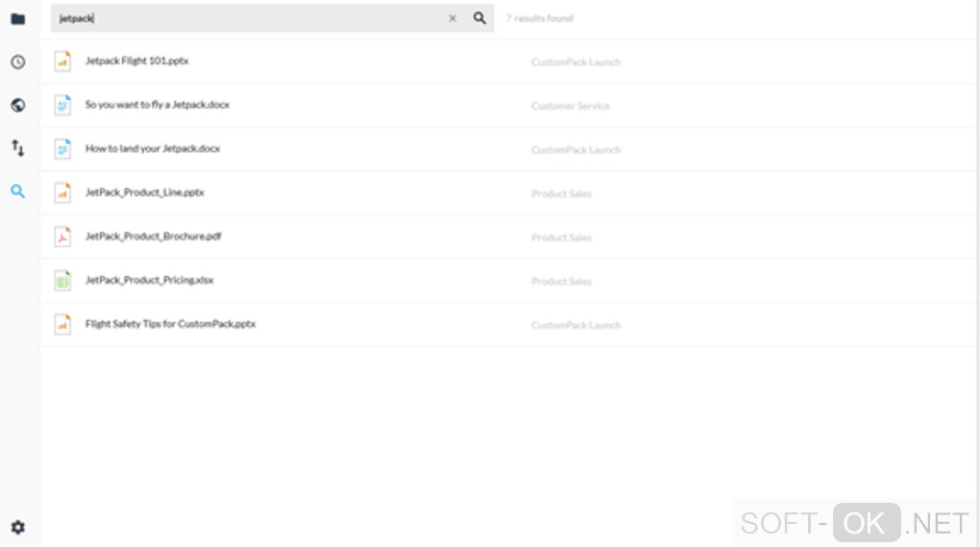
Task: Open How to land your Jetpack.docx
Action: [153, 149]
